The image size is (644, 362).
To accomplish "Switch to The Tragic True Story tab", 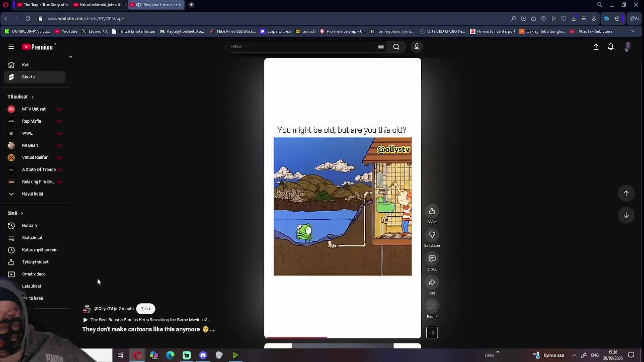I will pyautogui.click(x=43, y=5).
